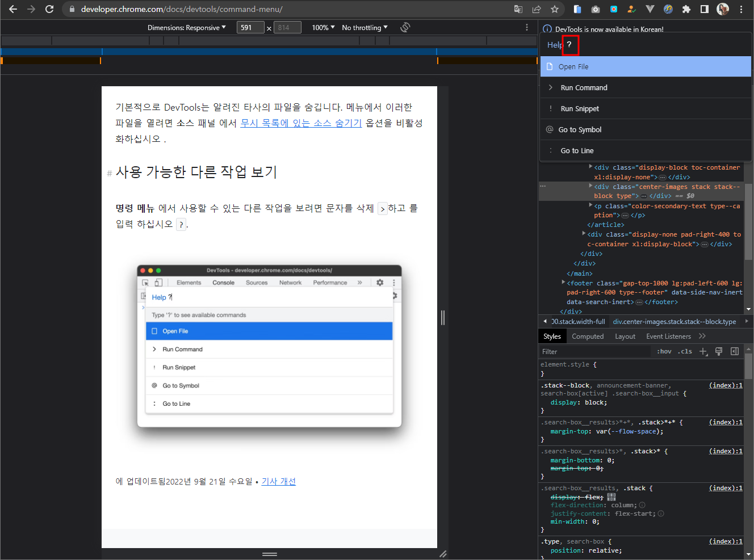754x560 pixels.
Task: Grab the viewport right edge resize handle
Action: coord(443,318)
